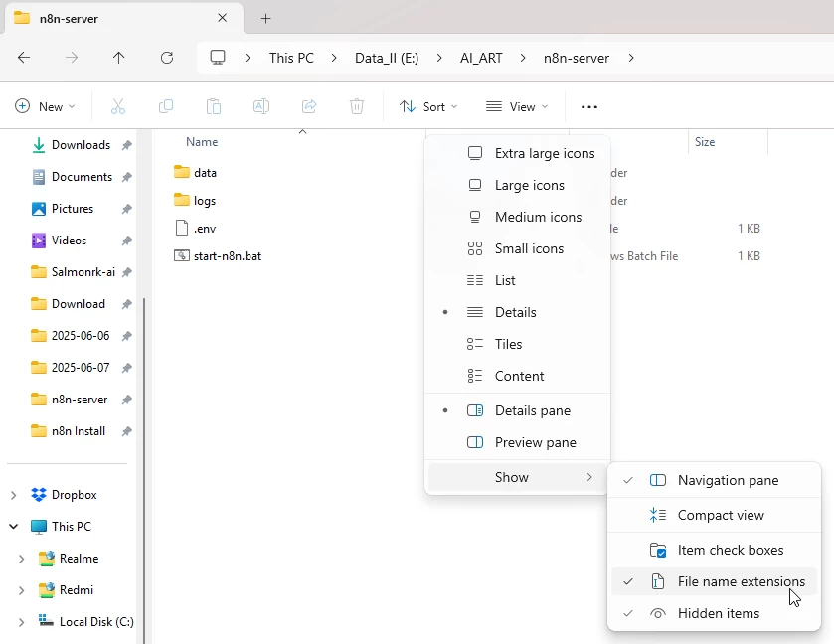The width and height of the screenshot is (834, 644).
Task: Select the start-n8n.bat file
Action: click(x=228, y=255)
